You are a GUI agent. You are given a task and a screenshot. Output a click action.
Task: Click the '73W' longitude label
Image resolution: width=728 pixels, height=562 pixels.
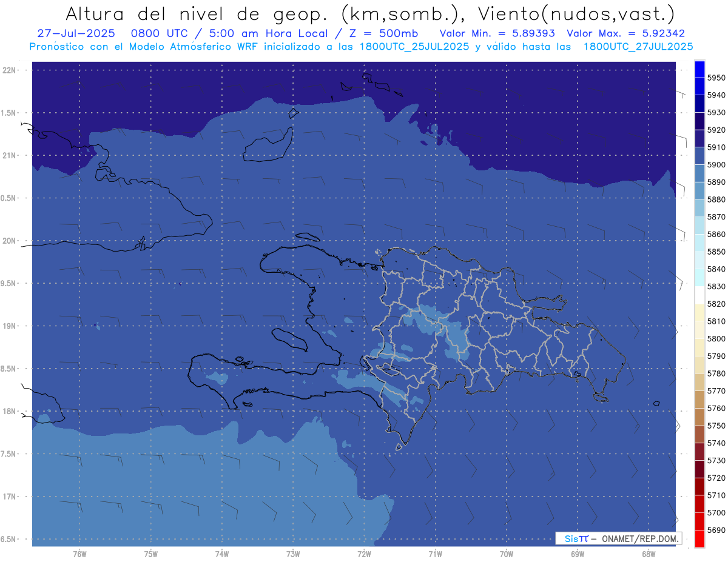pyautogui.click(x=293, y=554)
